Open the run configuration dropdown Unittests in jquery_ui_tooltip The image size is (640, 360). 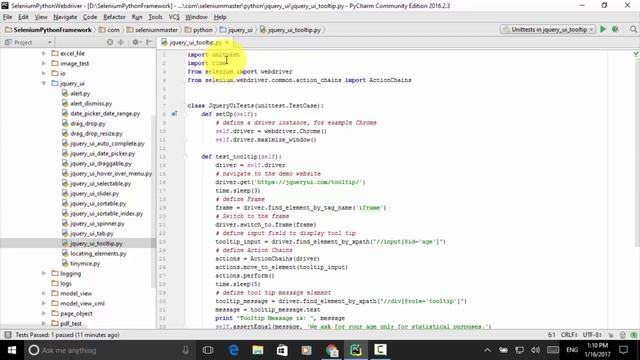(x=547, y=29)
